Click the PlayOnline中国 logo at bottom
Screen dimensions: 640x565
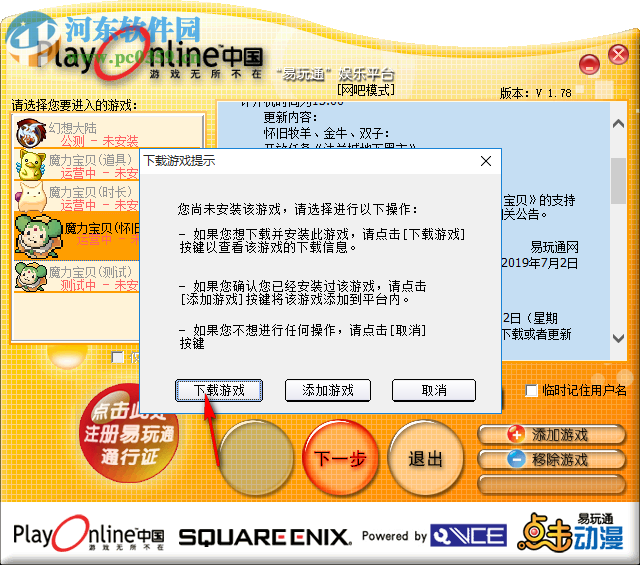click(89, 534)
